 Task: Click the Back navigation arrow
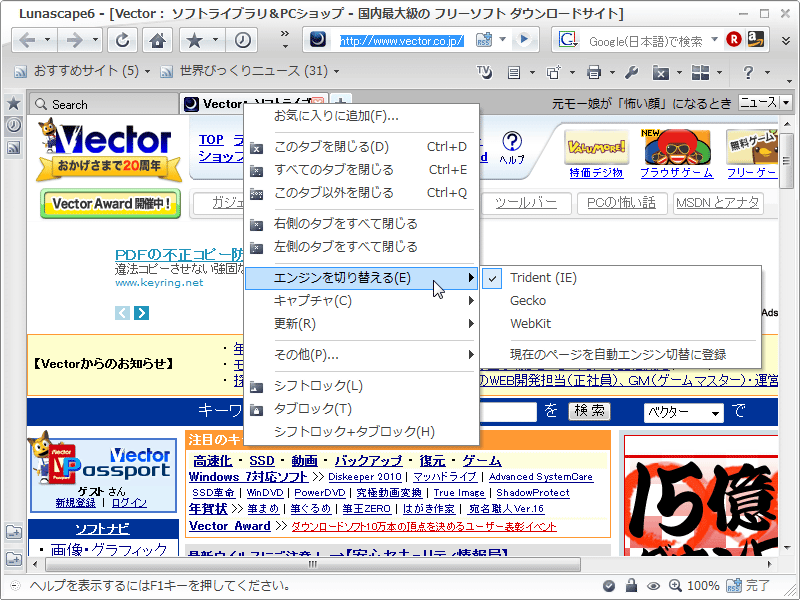28,40
